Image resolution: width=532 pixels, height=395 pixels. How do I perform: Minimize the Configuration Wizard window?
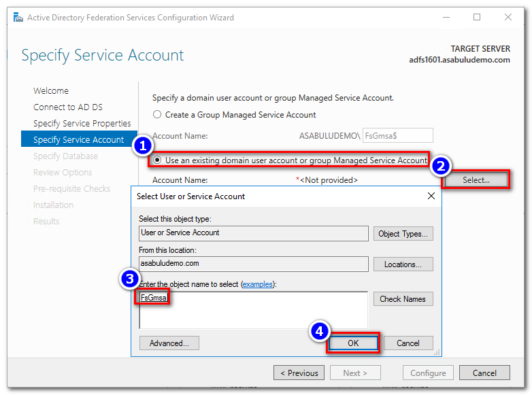click(x=446, y=17)
